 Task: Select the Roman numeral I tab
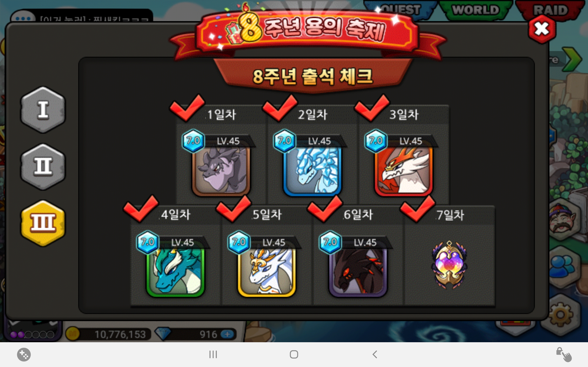coord(43,110)
